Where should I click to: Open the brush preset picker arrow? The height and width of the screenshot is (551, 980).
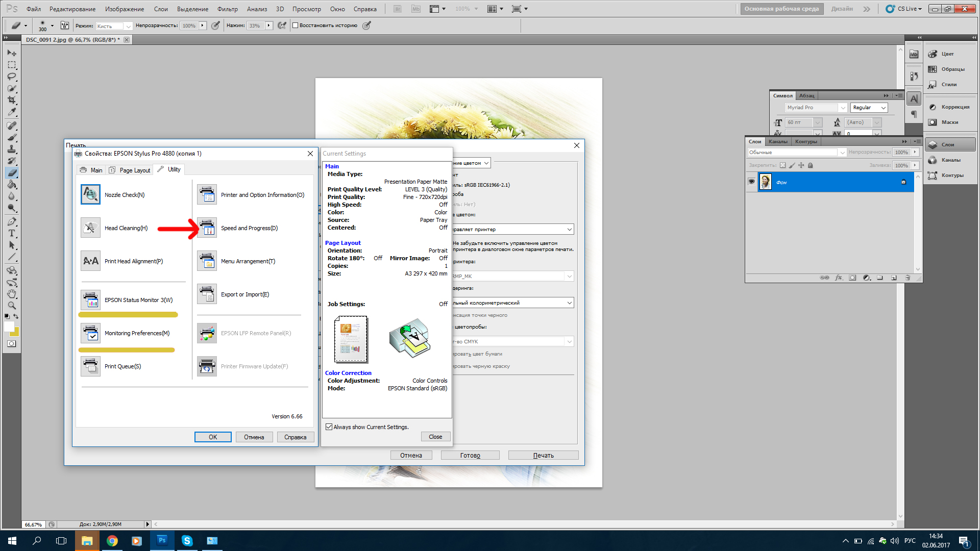tap(52, 26)
